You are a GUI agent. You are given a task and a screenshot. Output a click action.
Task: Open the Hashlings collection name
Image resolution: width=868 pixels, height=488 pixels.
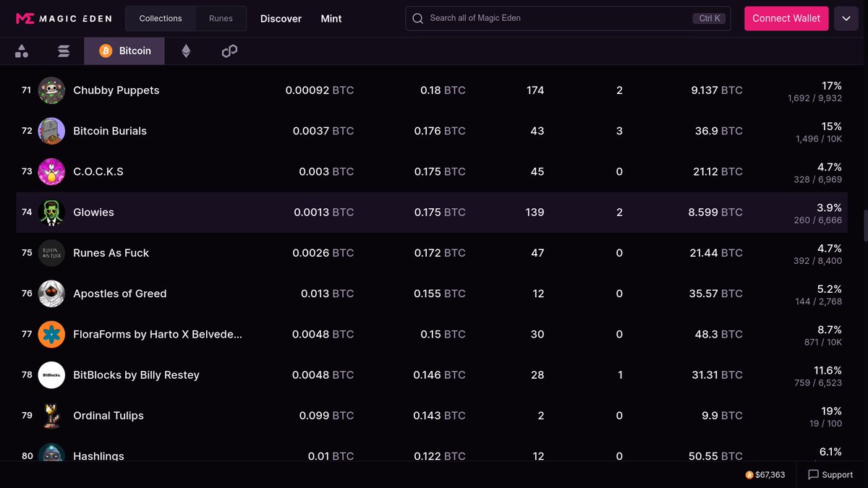tap(98, 456)
